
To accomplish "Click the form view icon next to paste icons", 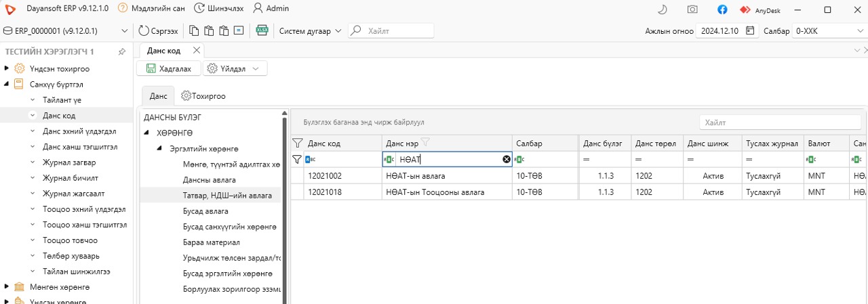I will pos(239,30).
